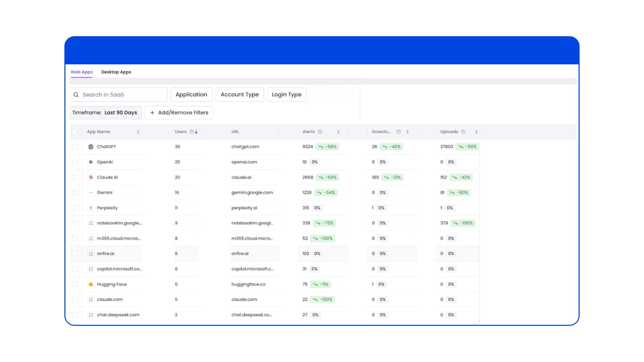644x362 pixels.
Task: Click the ChatGPT app logo icon
Action: (x=91, y=147)
